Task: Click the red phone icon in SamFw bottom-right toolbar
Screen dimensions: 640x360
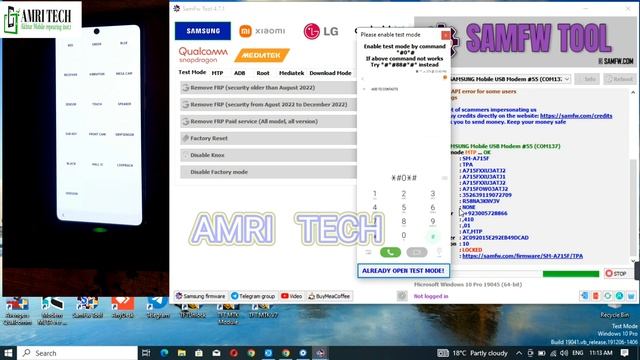Action: [x=596, y=296]
